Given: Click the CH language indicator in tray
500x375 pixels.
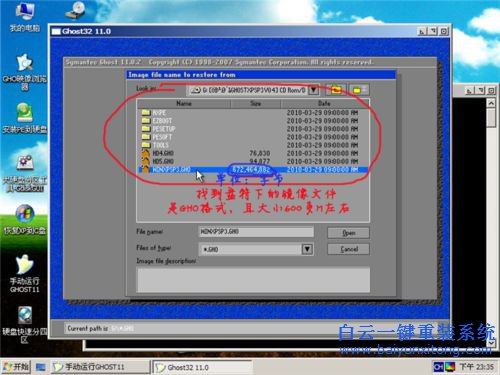Looking at the screenshot, I should 438,367.
